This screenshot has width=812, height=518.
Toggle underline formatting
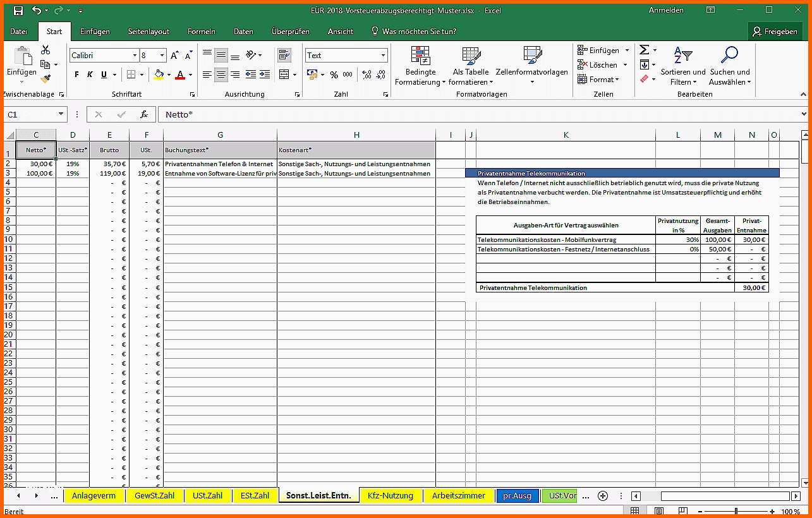point(104,75)
